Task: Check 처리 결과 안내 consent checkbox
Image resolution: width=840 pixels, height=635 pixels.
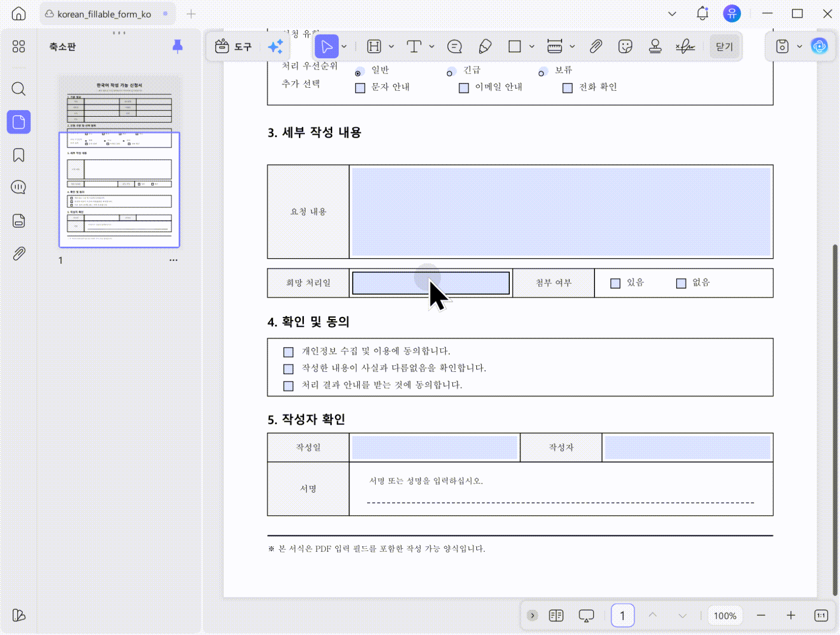Action: [289, 386]
